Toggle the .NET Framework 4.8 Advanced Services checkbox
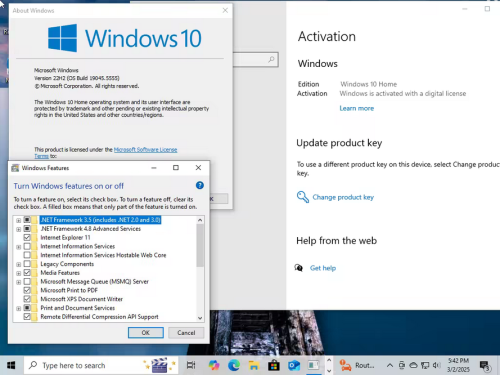This screenshot has width=500, height=375. pyautogui.click(x=27, y=229)
